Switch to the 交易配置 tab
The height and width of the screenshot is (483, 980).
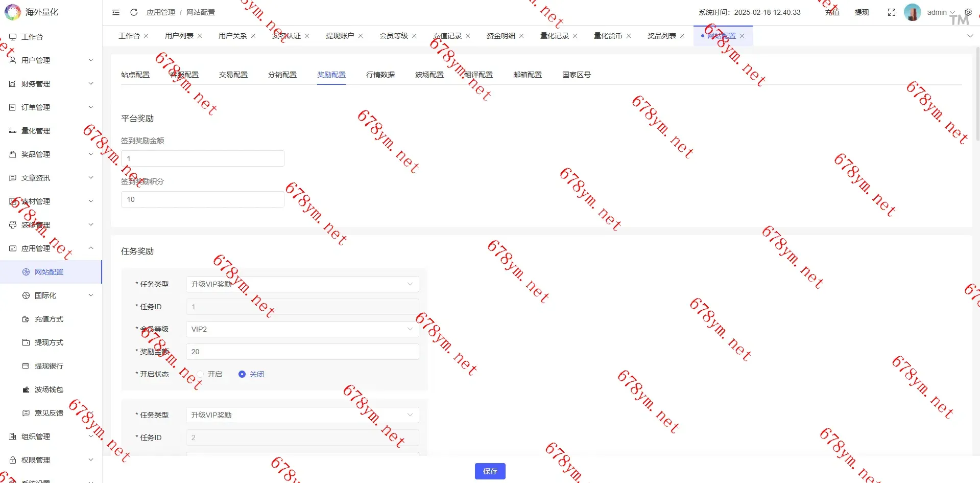click(233, 75)
